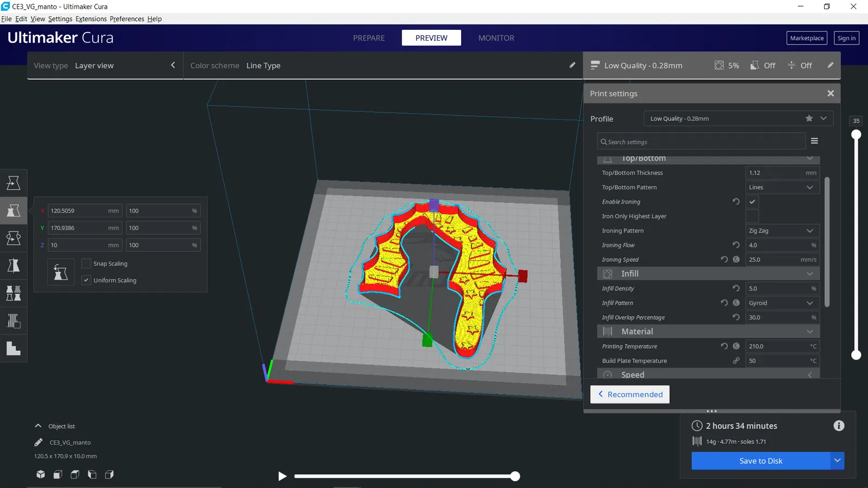
Task: Reset the Ironing Flow value
Action: (736, 245)
